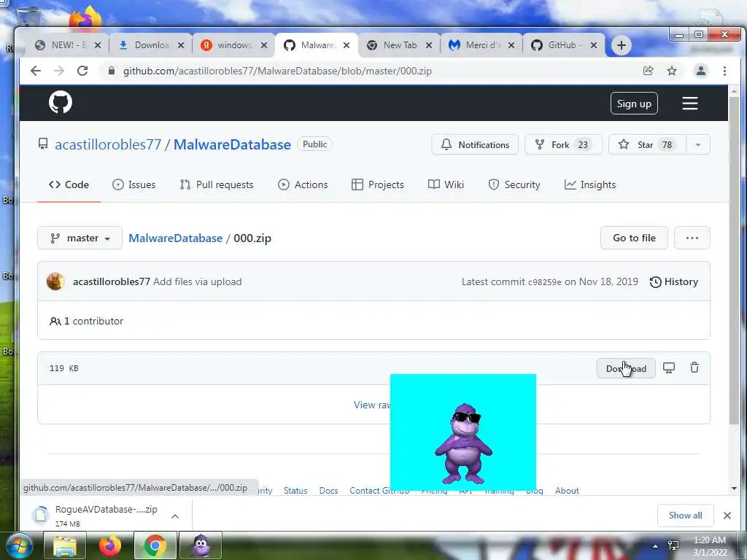
Task: Click the Docs footer link
Action: pos(329,491)
